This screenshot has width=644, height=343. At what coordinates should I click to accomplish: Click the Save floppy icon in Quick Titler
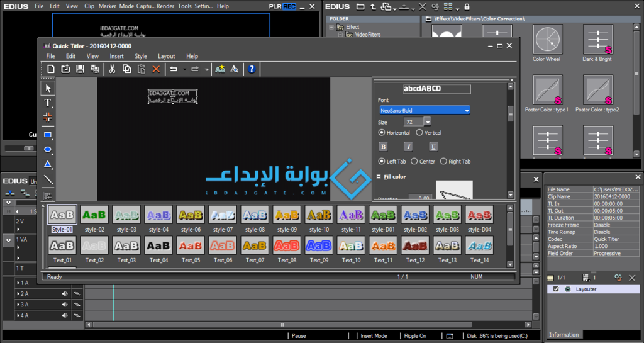pyautogui.click(x=80, y=69)
